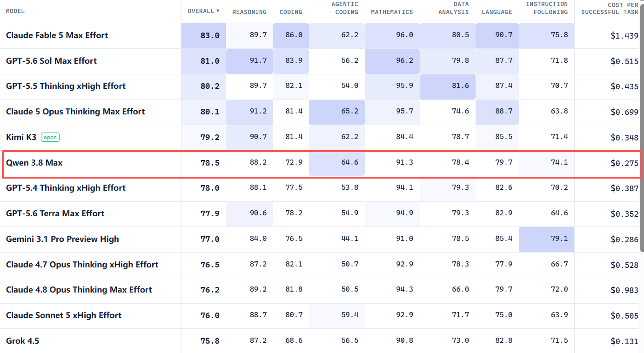Click GPT-5.6 Sol's mathematics score 96.2
This screenshot has width=644, height=353.
[404, 61]
